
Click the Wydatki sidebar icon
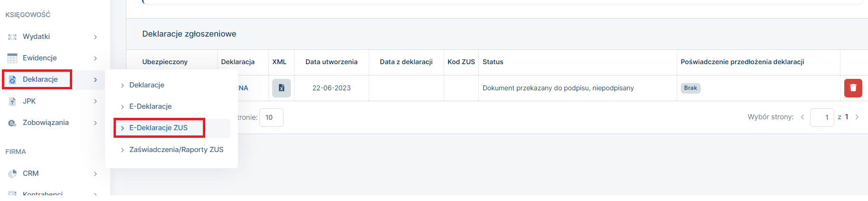click(12, 37)
